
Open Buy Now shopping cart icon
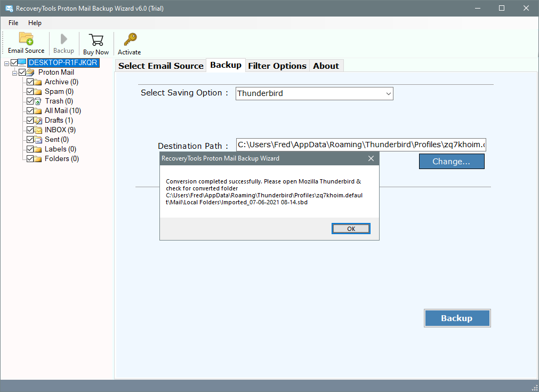[96, 39]
